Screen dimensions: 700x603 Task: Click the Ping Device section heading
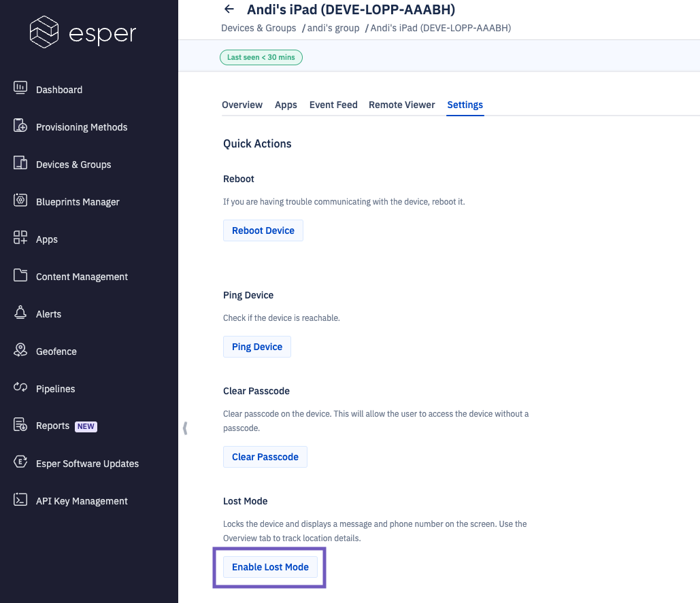click(x=248, y=295)
